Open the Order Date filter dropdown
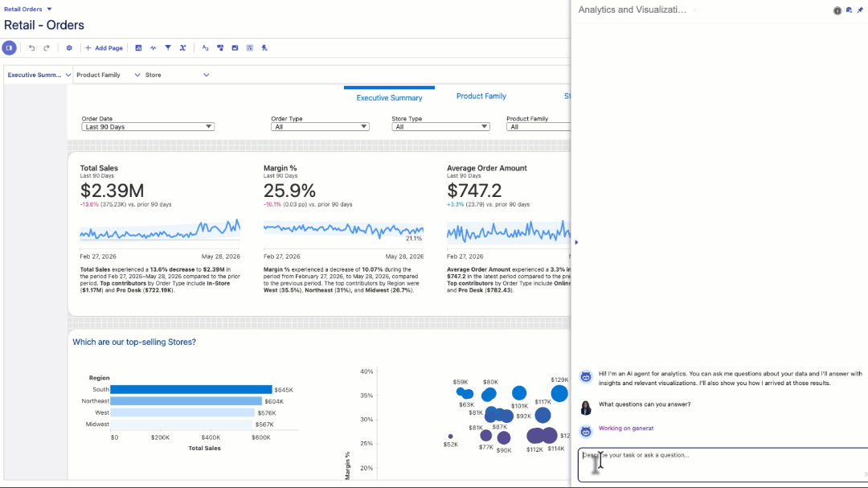Screen dimensions: 868x488 pyautogui.click(x=148, y=127)
